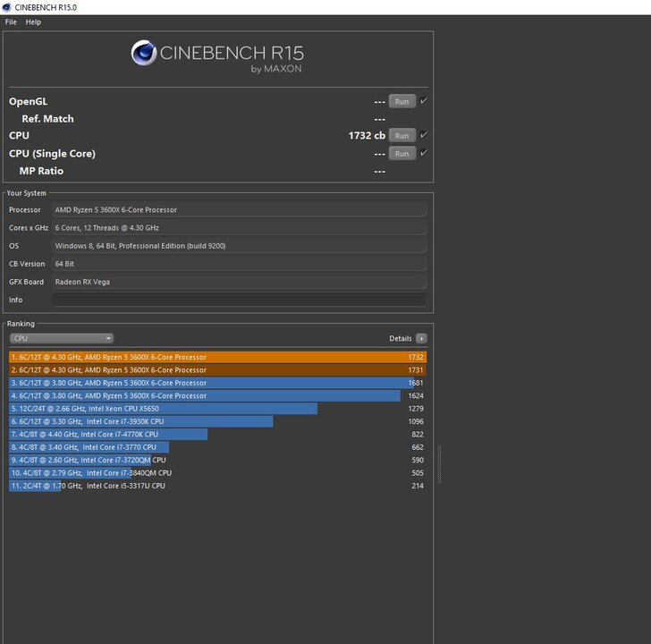Click the OS field Windows 8 64 Bit
651x644 pixels.
click(x=239, y=246)
